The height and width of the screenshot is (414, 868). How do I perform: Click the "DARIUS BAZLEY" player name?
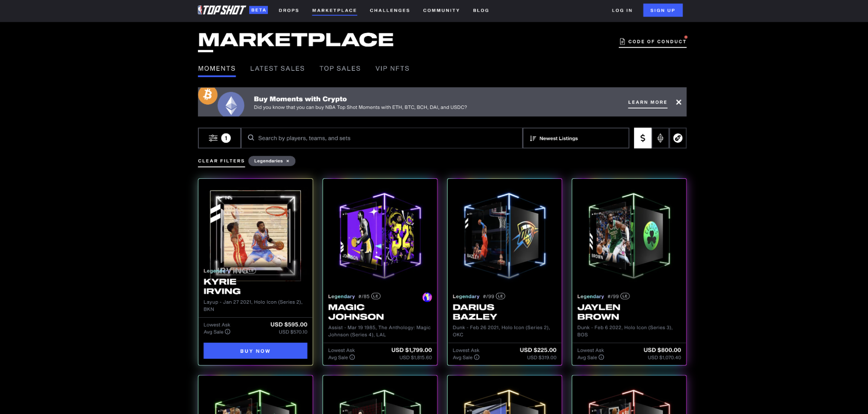(x=475, y=312)
